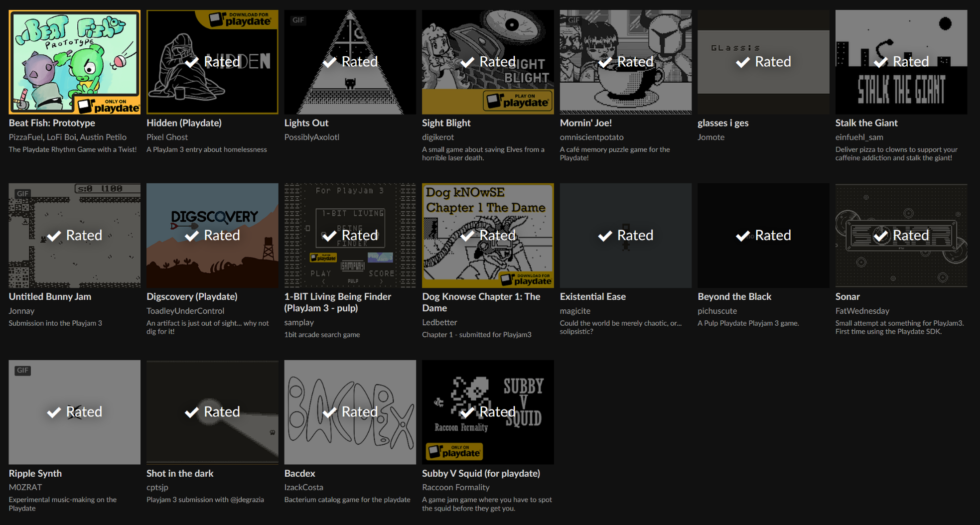Click author link LoFi Boi
980x525 pixels.
[x=61, y=137]
